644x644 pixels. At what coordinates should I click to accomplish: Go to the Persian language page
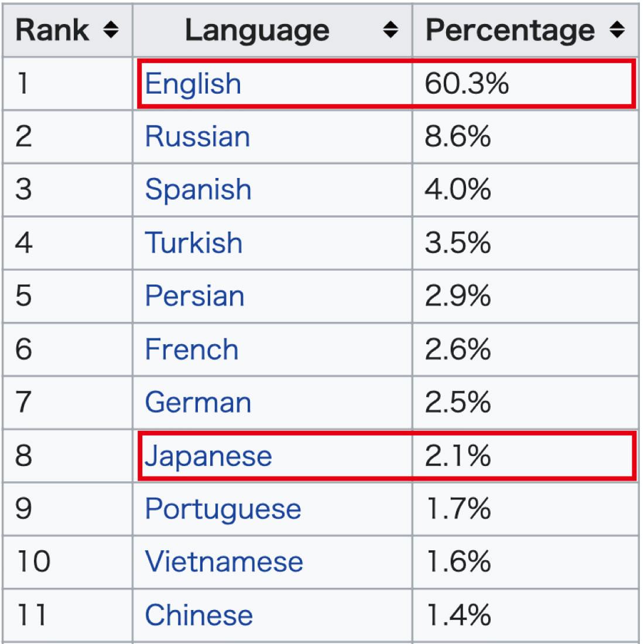(x=194, y=296)
